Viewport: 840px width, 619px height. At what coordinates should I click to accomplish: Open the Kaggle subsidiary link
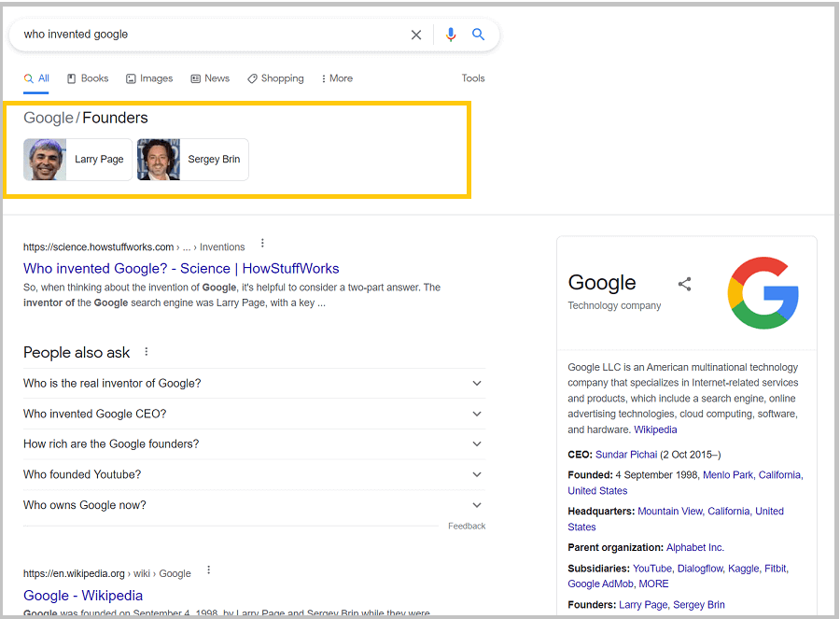[744, 568]
